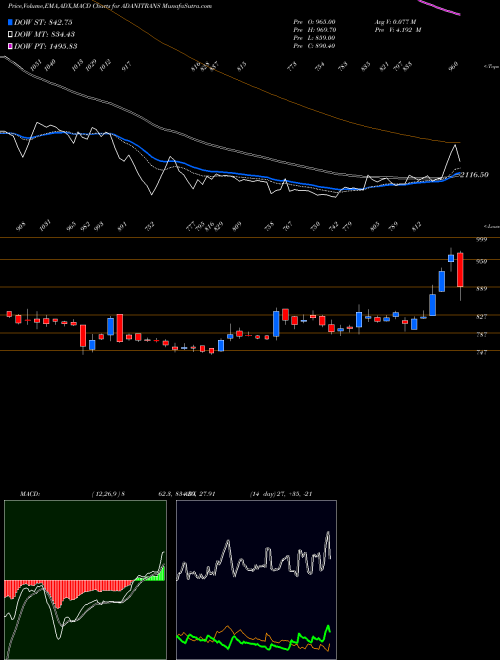Click the 812 value in lows row
Image resolution: width=500 pixels, height=660 pixels.
(x=417, y=226)
